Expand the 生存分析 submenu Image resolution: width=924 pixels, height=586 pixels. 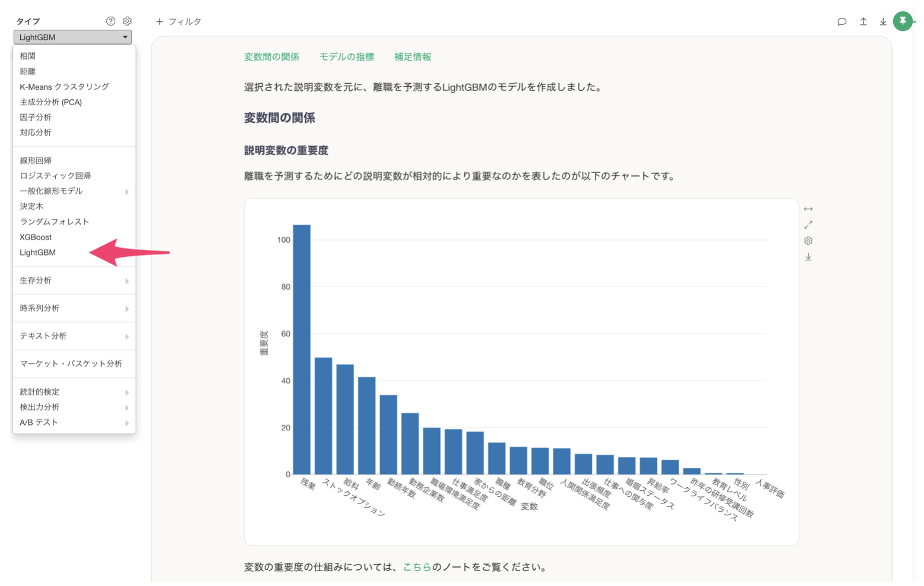[x=74, y=281]
